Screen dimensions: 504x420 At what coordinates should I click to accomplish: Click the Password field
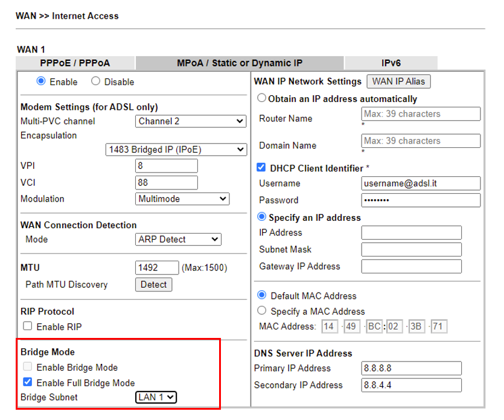tap(421, 200)
